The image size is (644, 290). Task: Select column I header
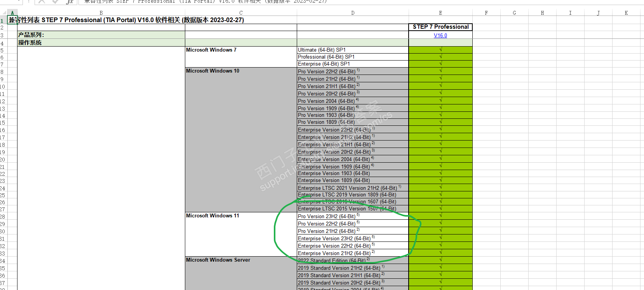point(570,13)
